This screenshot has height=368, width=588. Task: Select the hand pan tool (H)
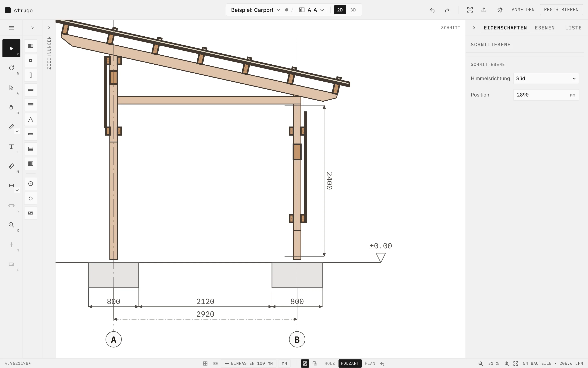click(11, 107)
